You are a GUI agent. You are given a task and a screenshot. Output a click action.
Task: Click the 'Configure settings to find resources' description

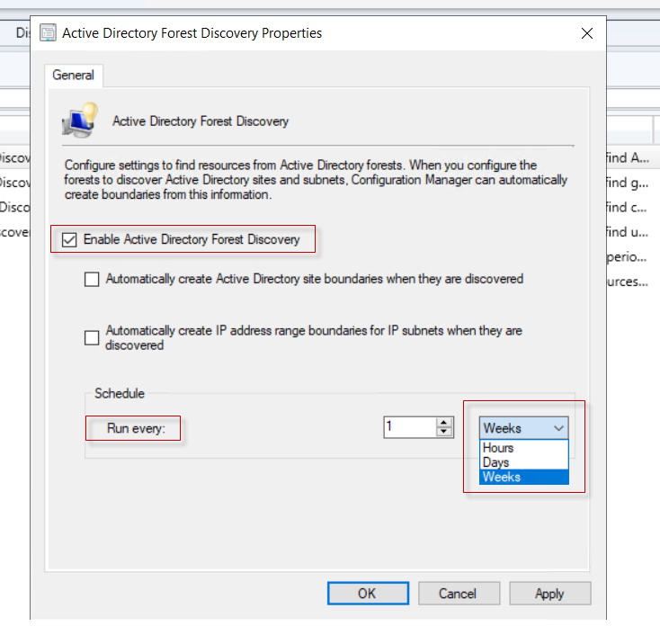(316, 180)
